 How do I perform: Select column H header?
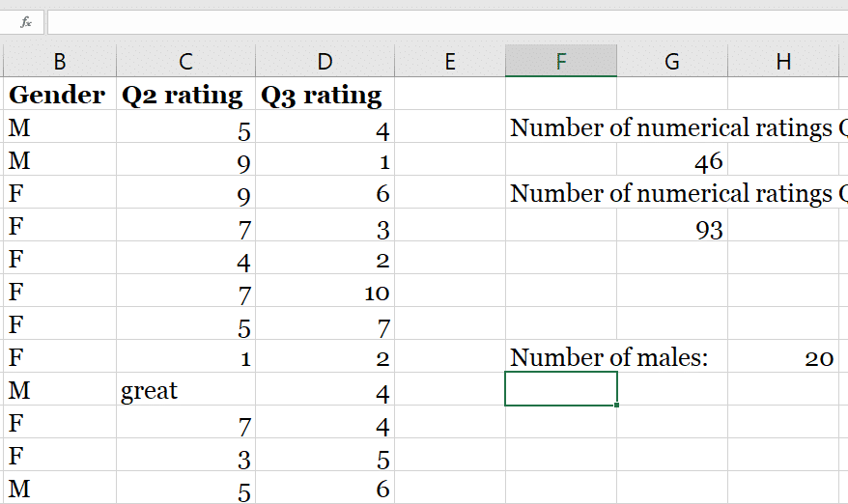coord(783,61)
